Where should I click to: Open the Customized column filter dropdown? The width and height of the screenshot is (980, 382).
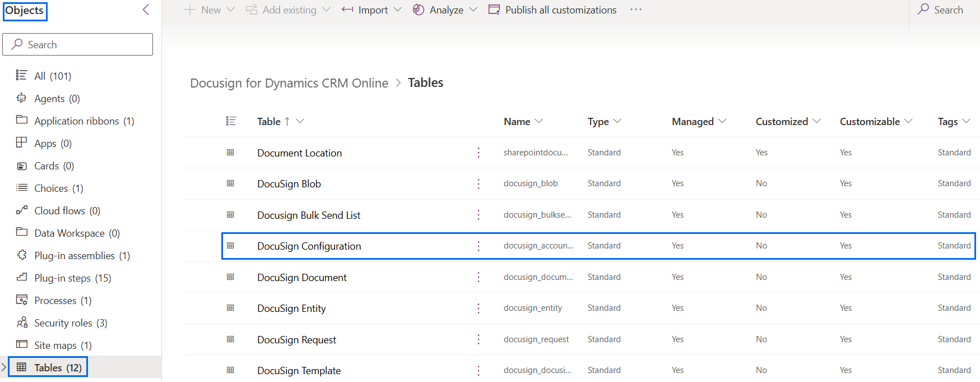(816, 121)
